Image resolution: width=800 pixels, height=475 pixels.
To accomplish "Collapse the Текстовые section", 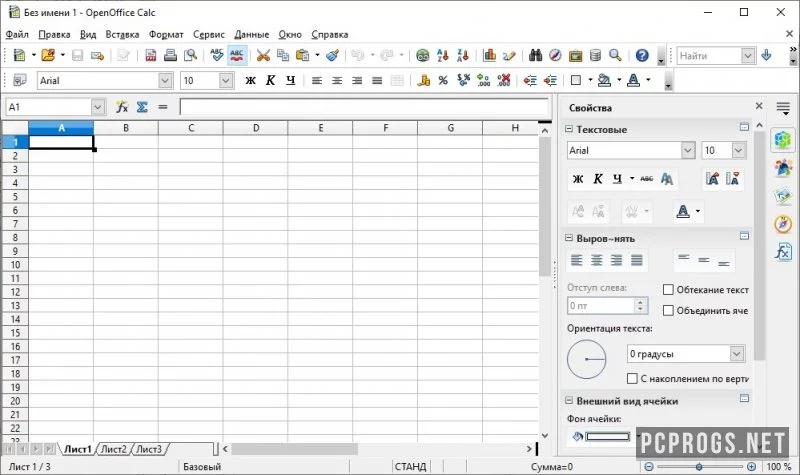I will (x=569, y=129).
